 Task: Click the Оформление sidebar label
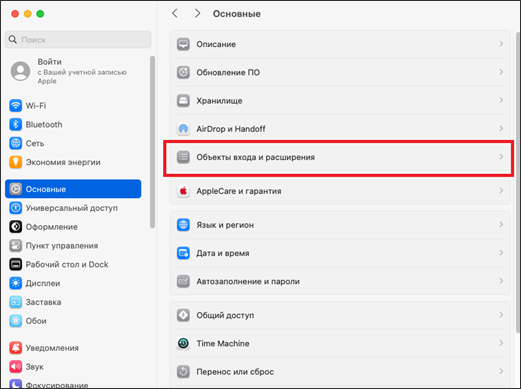[52, 227]
